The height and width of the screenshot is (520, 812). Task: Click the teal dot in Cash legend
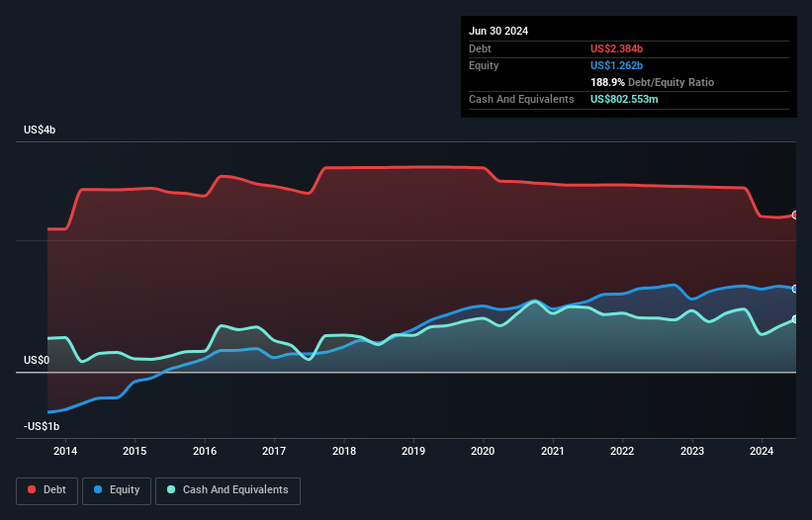click(x=171, y=489)
